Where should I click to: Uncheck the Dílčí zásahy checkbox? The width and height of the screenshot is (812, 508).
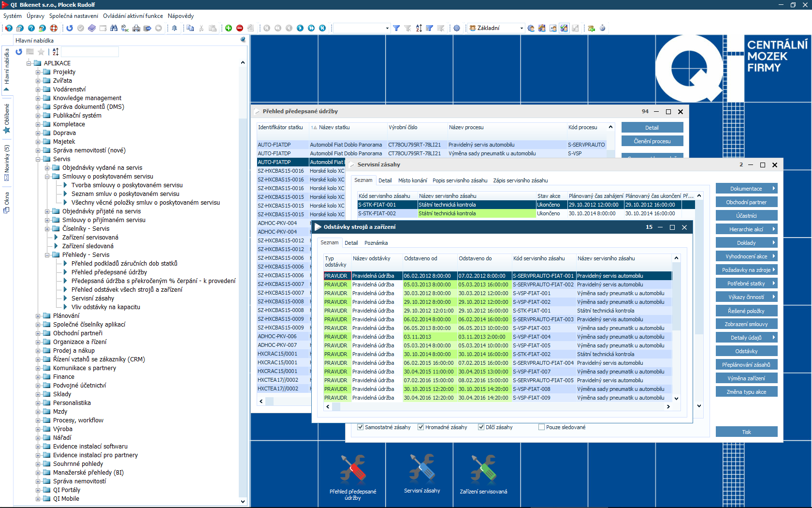[481, 427]
